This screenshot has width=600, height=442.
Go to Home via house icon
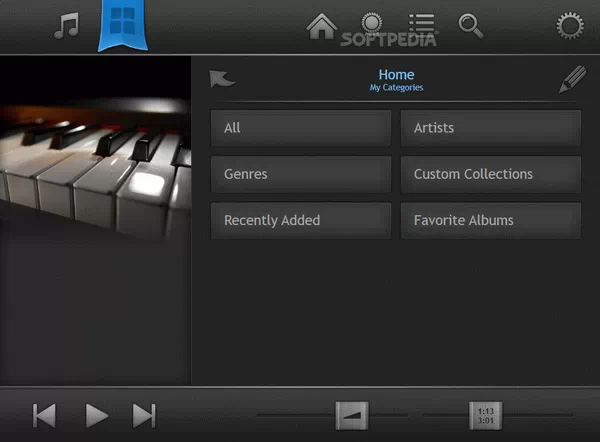point(321,26)
